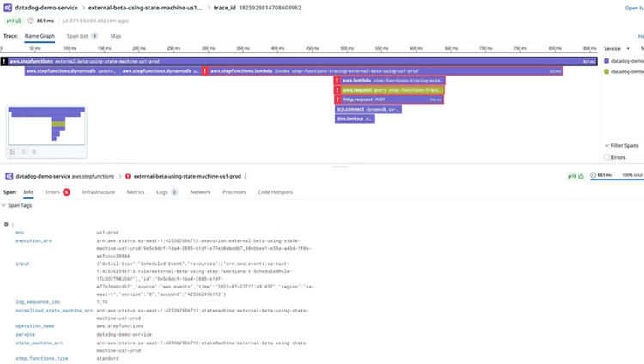Zoom out the flame graph via the minimap
The width and height of the screenshot is (644, 364).
(x=23, y=152)
